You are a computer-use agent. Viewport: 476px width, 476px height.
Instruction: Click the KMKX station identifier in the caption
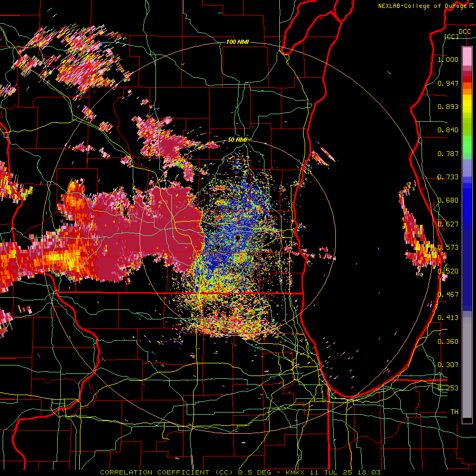click(296, 472)
